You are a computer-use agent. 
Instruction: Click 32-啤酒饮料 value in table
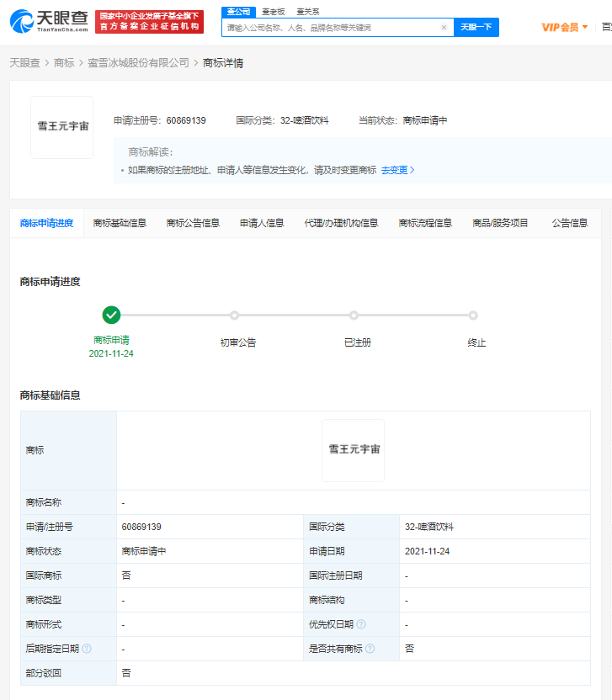(429, 527)
